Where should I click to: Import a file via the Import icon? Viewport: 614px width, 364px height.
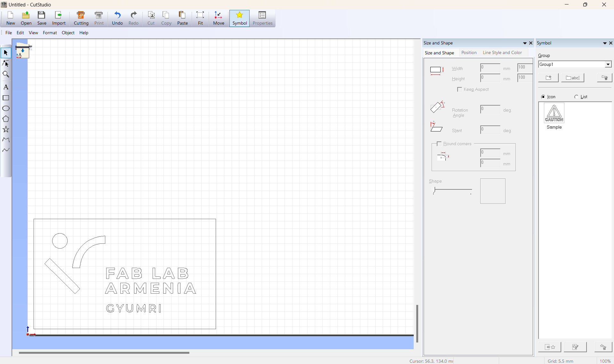[x=59, y=18]
